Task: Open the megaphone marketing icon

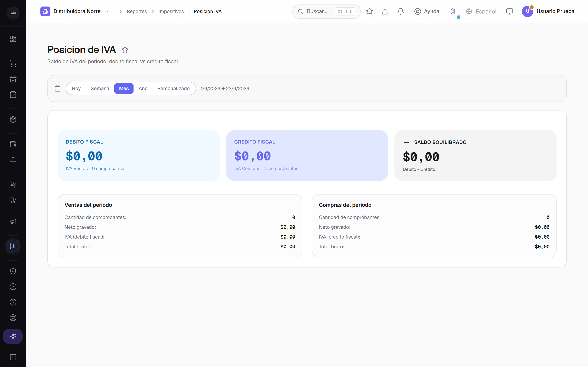Action: [13, 222]
